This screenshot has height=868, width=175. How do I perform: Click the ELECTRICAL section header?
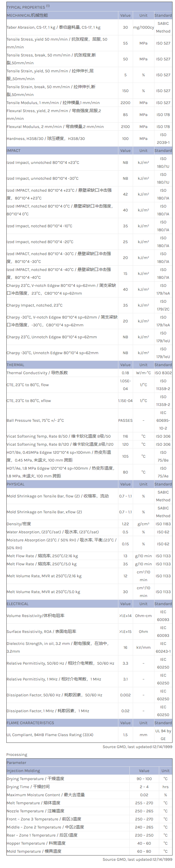[x=17, y=604]
